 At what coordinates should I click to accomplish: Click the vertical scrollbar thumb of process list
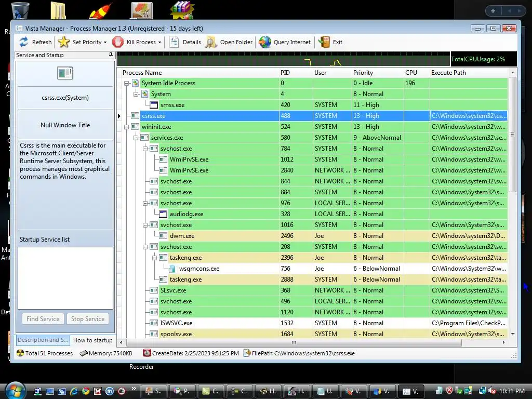click(x=512, y=135)
